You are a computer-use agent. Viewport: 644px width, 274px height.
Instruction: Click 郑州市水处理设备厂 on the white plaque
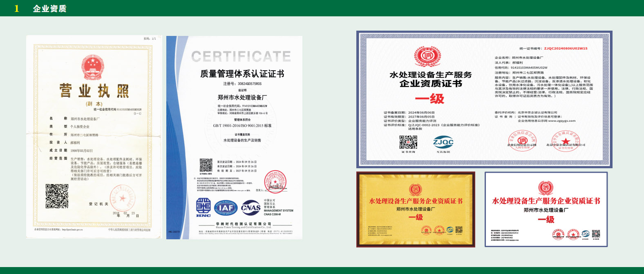coord(546,210)
